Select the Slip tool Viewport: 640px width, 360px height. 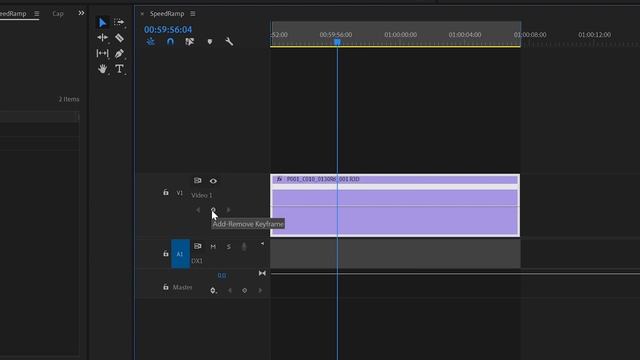click(x=102, y=53)
